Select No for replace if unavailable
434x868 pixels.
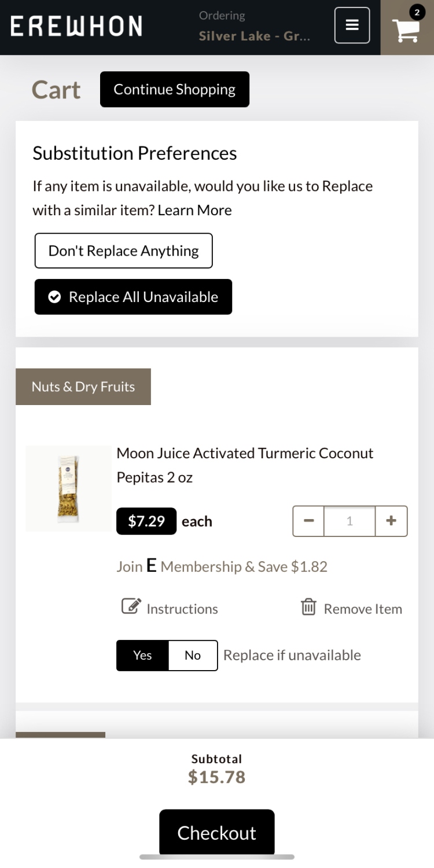click(x=193, y=655)
